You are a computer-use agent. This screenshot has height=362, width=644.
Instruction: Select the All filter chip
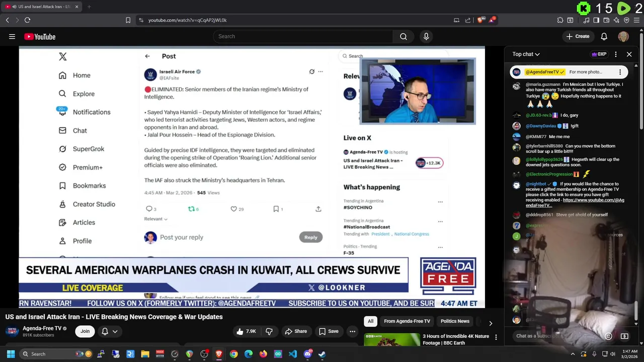(370, 321)
